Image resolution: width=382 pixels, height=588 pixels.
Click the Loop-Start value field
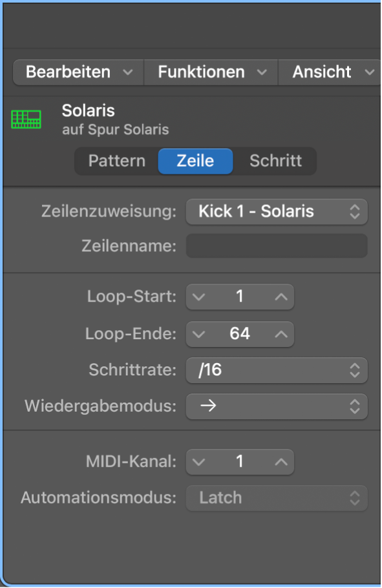[240, 297]
